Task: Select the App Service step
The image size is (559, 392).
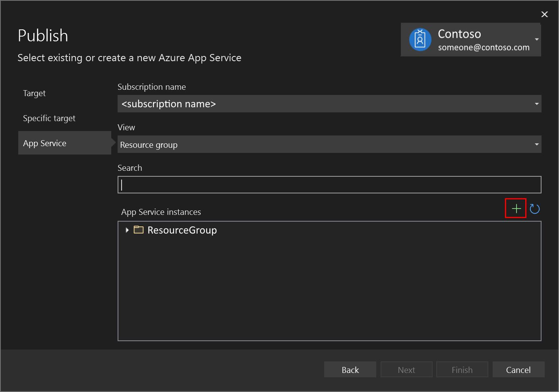Action: (x=44, y=143)
